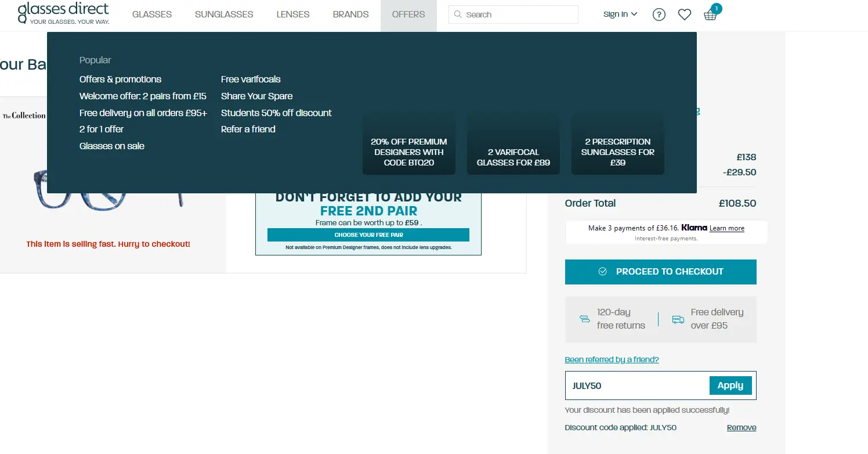The width and height of the screenshot is (868, 454).
Task: Open the Glasses menu
Action: pos(152,15)
